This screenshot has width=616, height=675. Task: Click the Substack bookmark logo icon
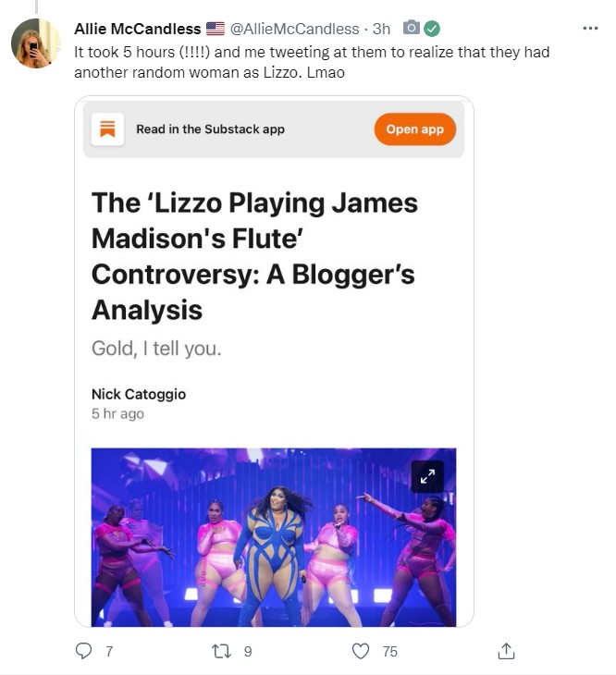pyautogui.click(x=107, y=129)
